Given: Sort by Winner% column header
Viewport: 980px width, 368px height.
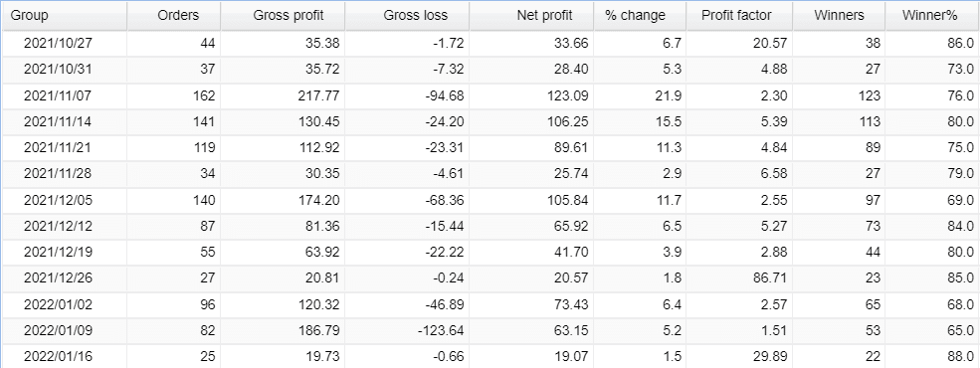Looking at the screenshot, I should coord(932,16).
